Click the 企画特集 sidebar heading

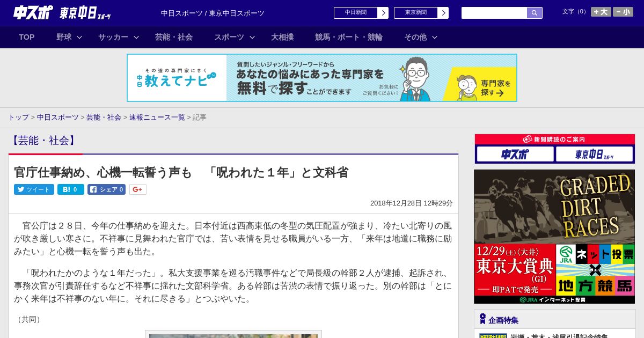coord(503,320)
